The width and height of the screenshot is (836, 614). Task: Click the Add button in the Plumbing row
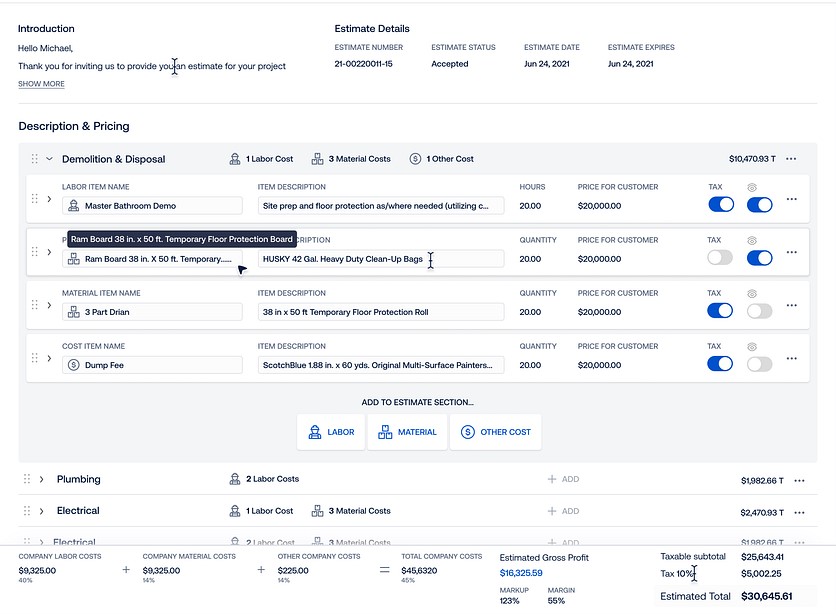coord(563,480)
